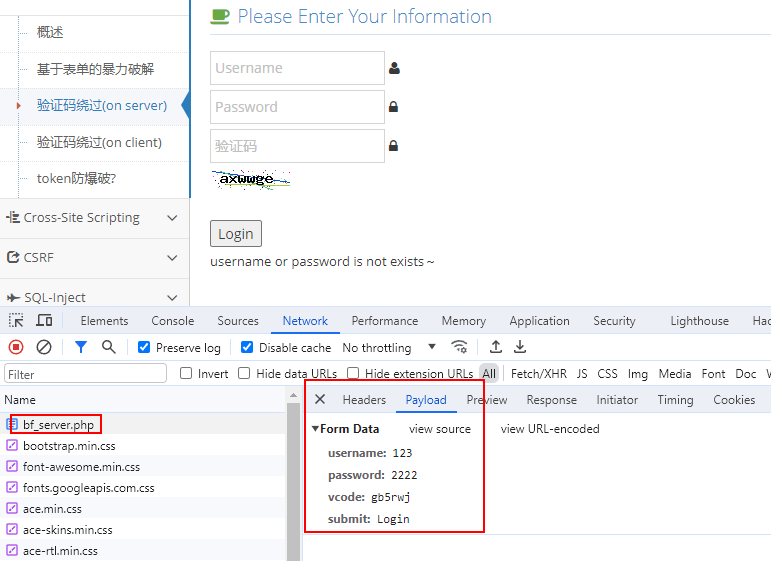Open the Console tab

[x=173, y=321]
